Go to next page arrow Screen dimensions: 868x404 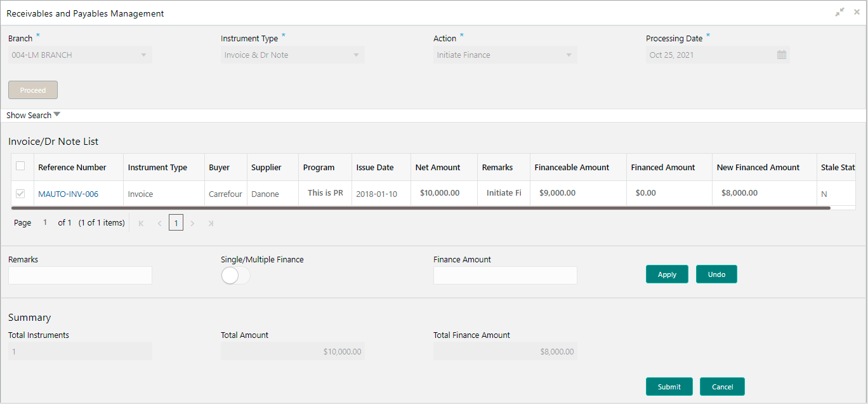pyautogui.click(x=192, y=223)
